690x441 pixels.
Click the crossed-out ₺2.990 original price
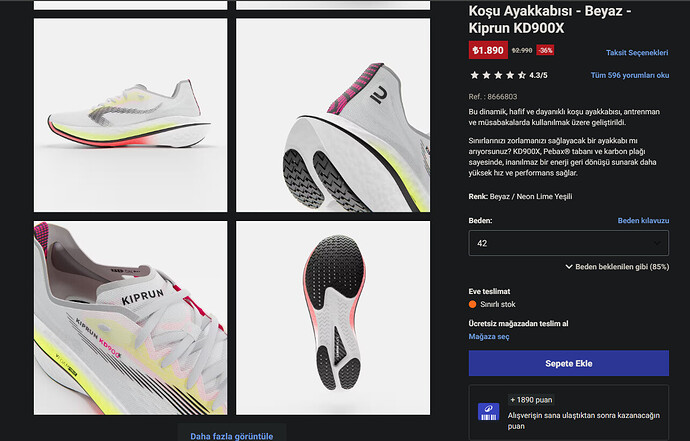point(522,51)
